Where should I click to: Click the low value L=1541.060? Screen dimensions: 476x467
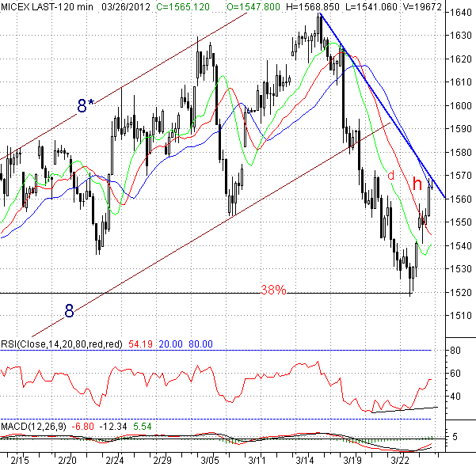(371, 6)
